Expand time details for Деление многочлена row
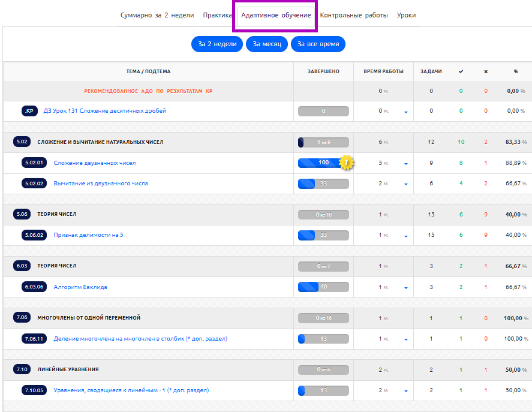This screenshot has width=532, height=412. 406,339
